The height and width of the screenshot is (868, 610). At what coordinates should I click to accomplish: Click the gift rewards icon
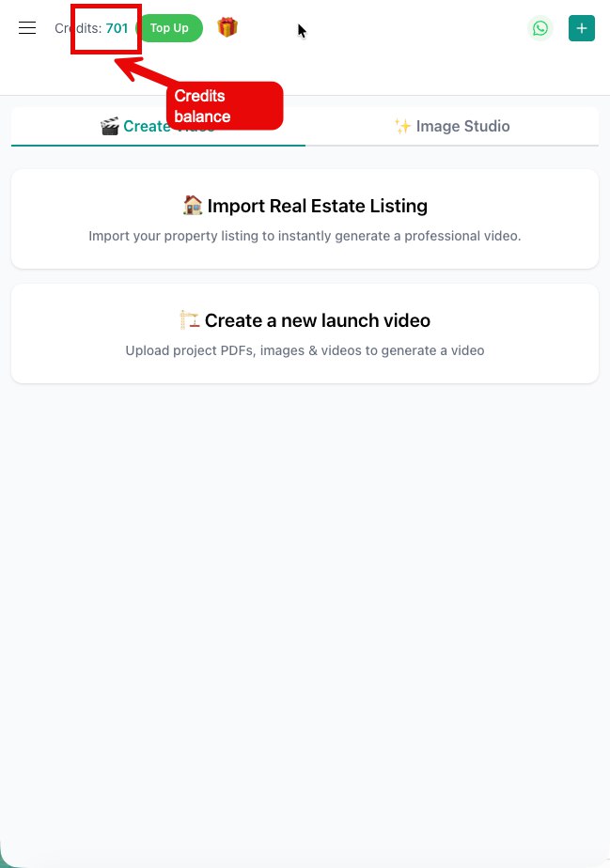tap(227, 26)
